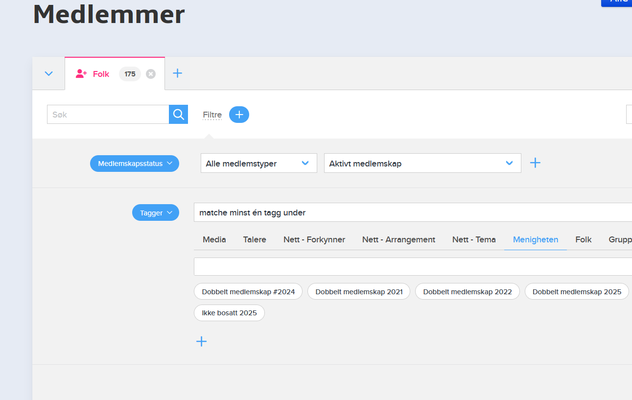Select the Nett - Forkynner tag tab

[314, 240]
